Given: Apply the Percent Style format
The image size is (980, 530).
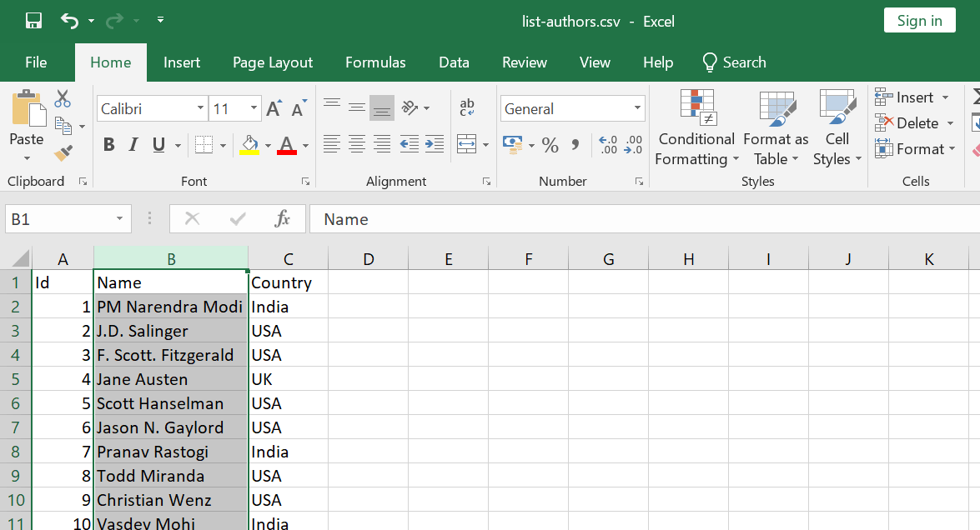Looking at the screenshot, I should click(550, 145).
